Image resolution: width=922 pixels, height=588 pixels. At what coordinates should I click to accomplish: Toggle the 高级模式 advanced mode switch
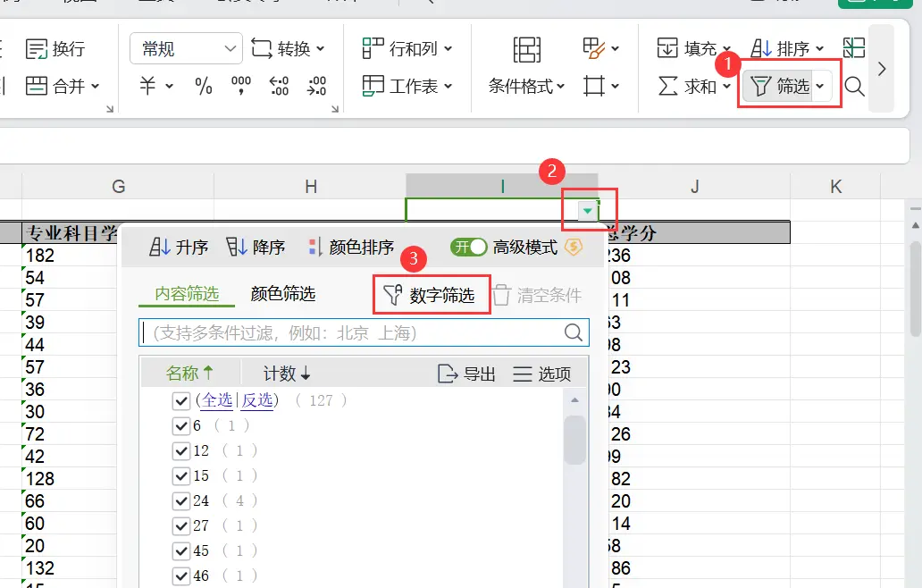click(469, 247)
